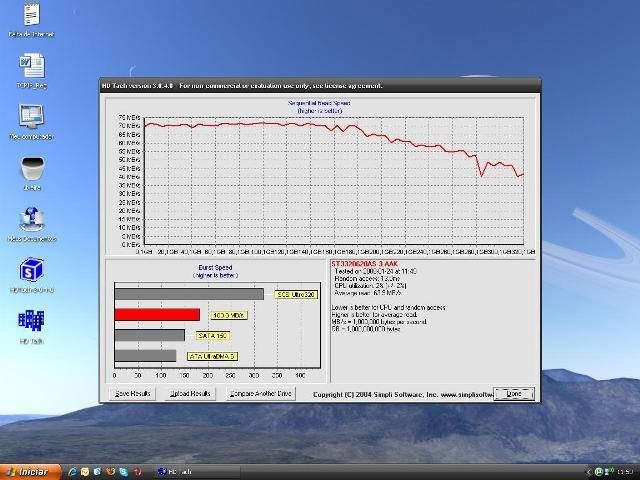Screen dimensions: 640x480
Task: Click the SATA 150 yellow label
Action: [213, 336]
